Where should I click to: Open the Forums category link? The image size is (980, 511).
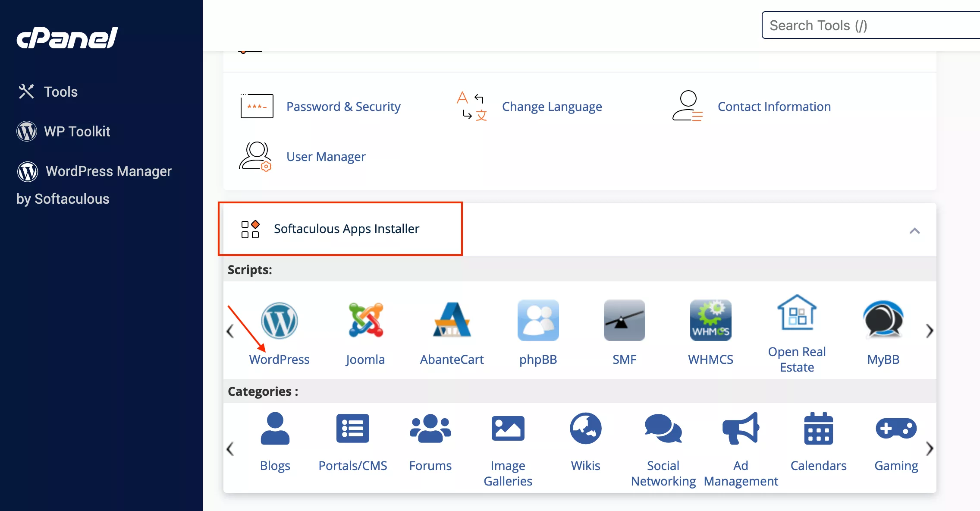430,466
